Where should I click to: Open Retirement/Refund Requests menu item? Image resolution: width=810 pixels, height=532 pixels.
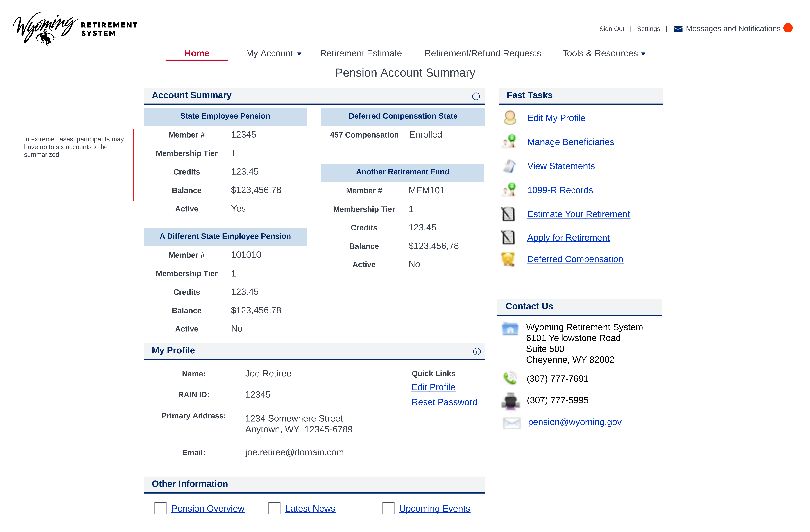tap(482, 53)
